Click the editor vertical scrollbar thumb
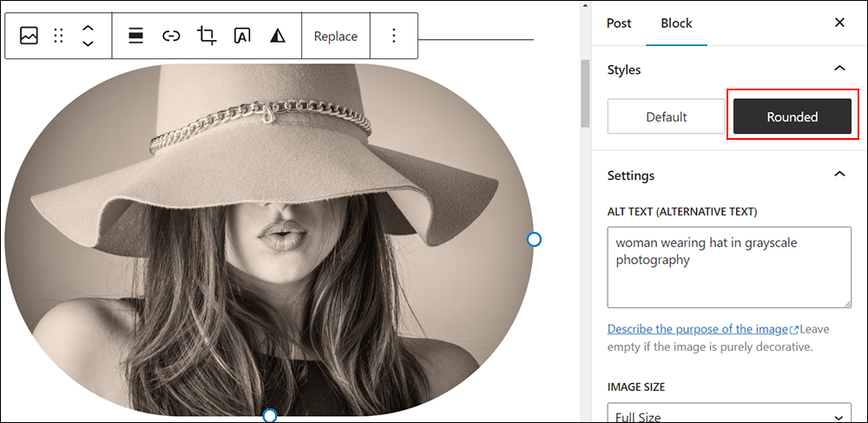 pos(585,92)
